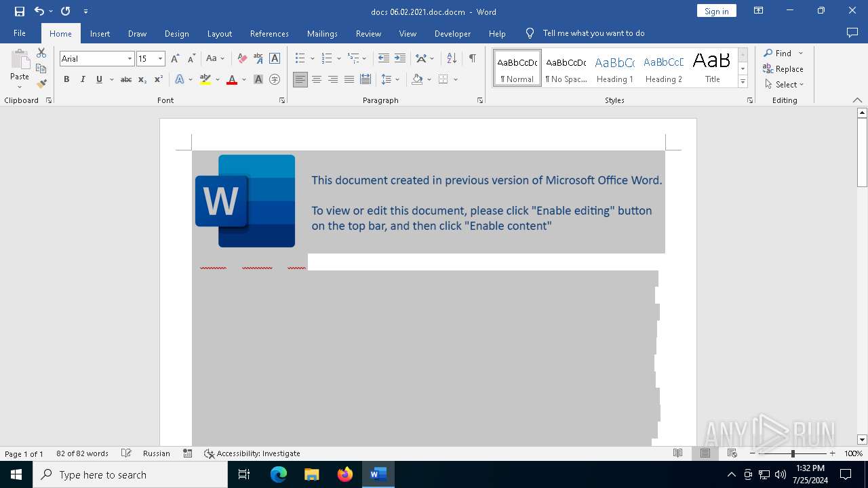Expand the Styles gallery
The height and width of the screenshot is (488, 868).
pyautogui.click(x=743, y=82)
